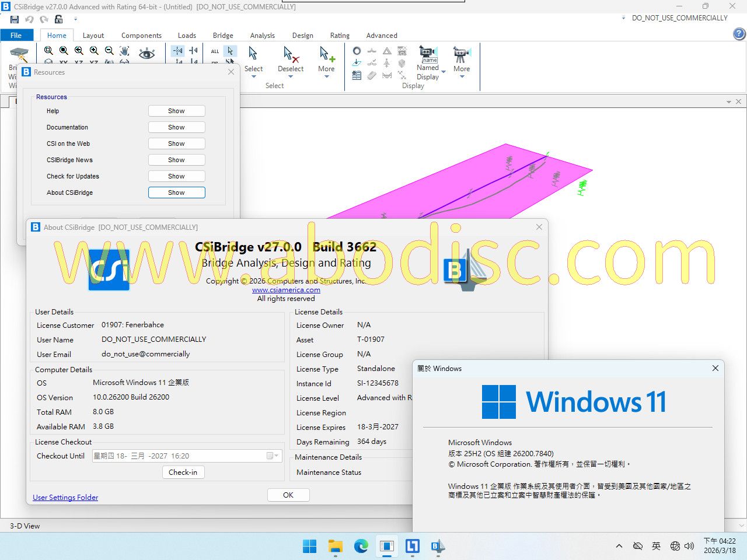Switch to the Analysis ribbon tab
747x560 pixels.
tap(262, 36)
